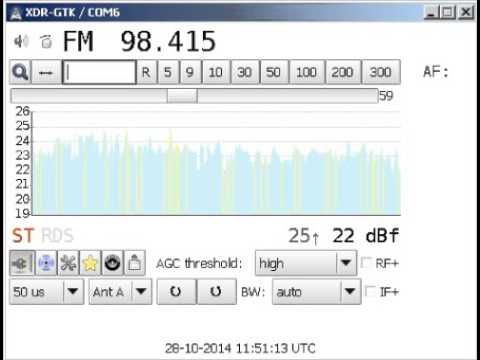Click the bottle-shaped toolbar icon
480x360 pixels.
click(x=134, y=263)
